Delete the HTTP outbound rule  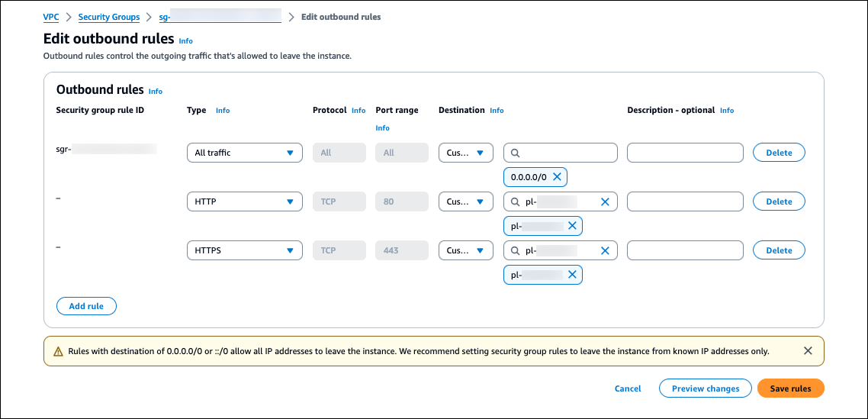(779, 201)
